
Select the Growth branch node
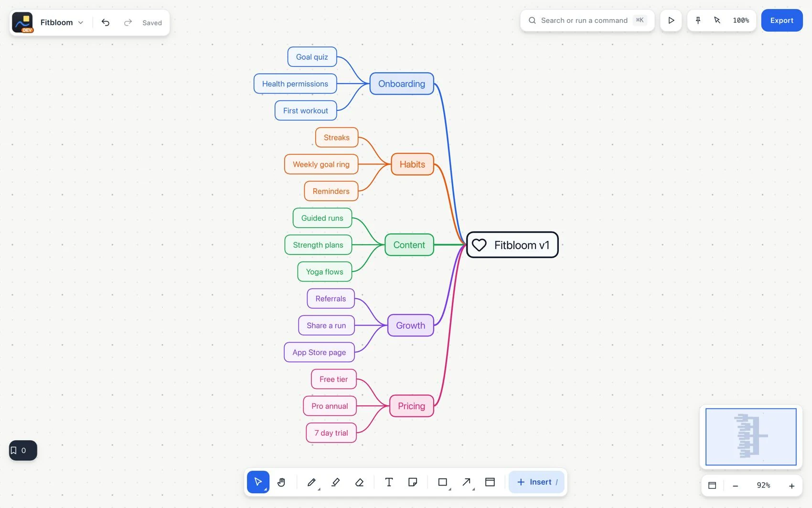(x=410, y=325)
